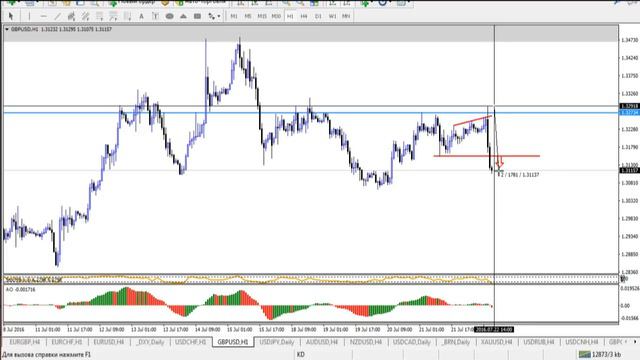This screenshot has width=640, height=360.
Task: Select the ellipse shape tool
Action: pyautogui.click(x=169, y=16)
